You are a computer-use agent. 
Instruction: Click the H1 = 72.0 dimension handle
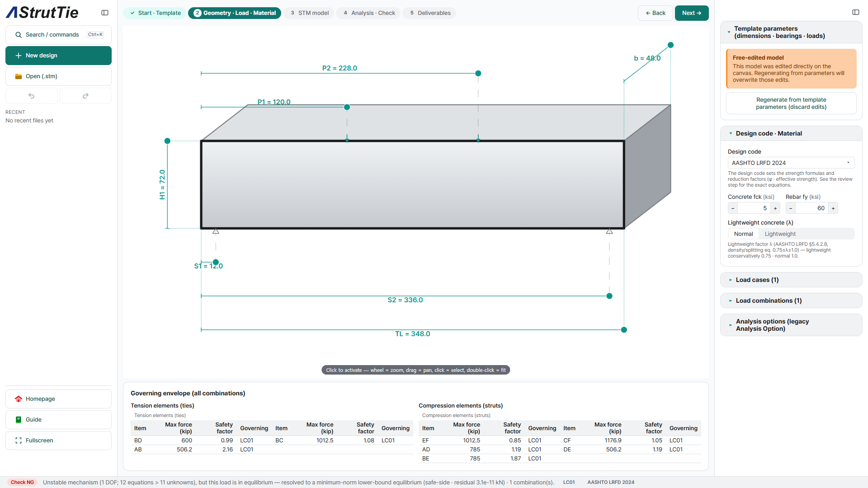click(167, 141)
